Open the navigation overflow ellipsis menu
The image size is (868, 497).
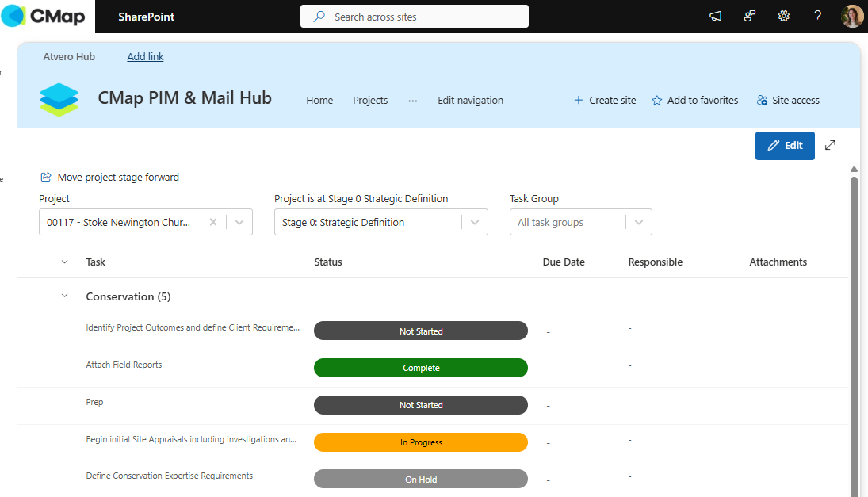point(412,101)
